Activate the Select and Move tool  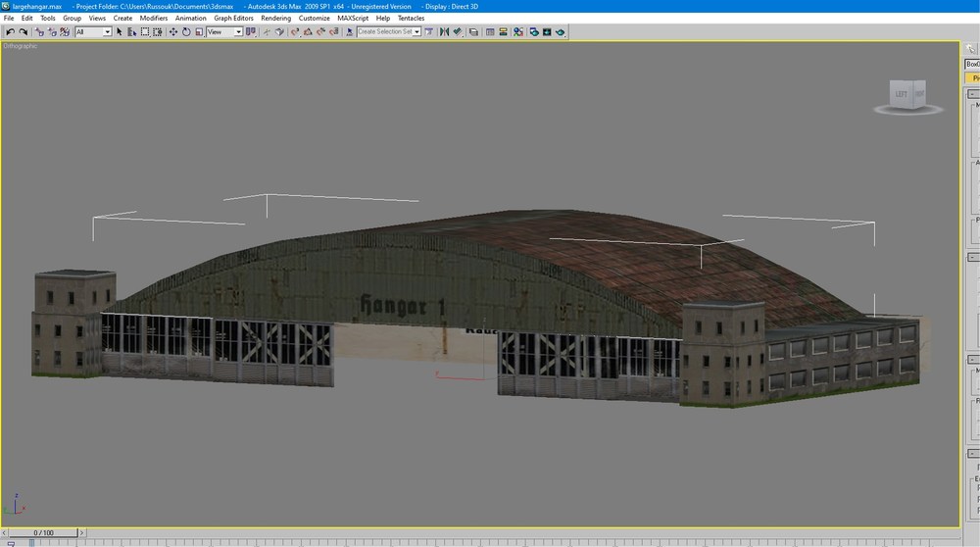173,32
